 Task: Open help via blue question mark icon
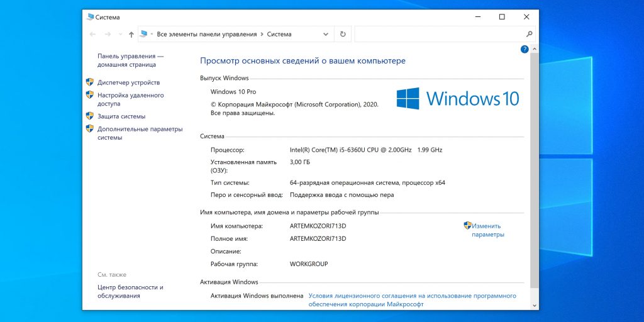point(525,49)
